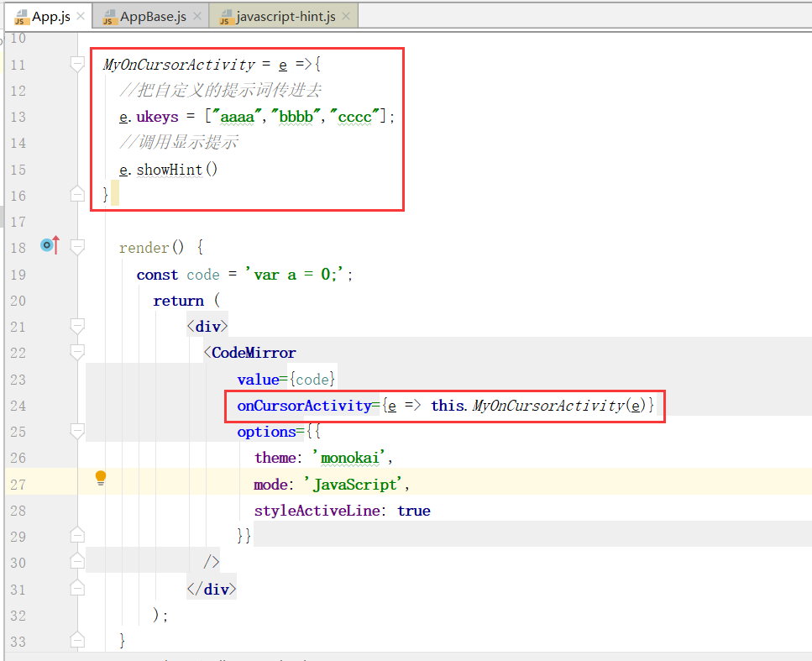Collapse the render method fold at line 18
This screenshot has width=812, height=661.
77,247
